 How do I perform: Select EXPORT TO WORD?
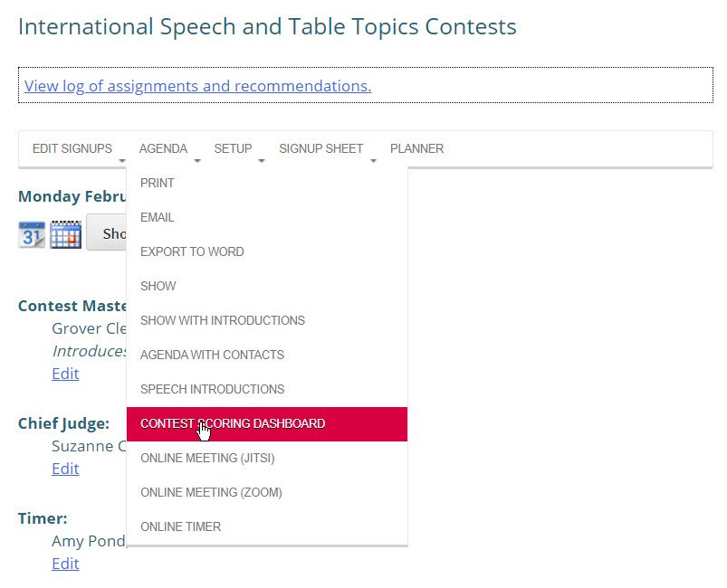(x=191, y=251)
